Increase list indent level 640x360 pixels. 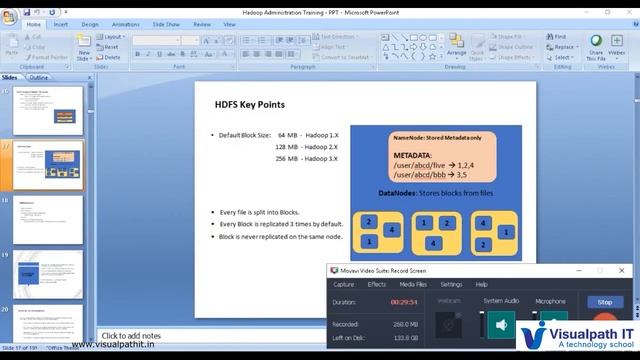290,40
